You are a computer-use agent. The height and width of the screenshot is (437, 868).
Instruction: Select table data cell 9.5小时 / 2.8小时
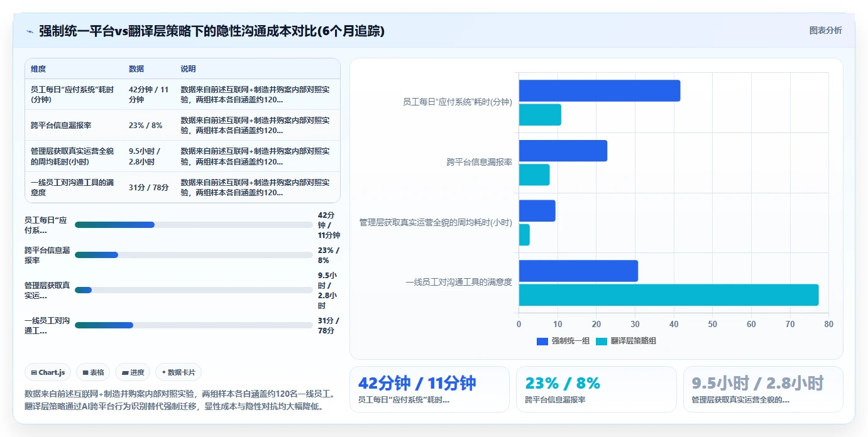150,156
